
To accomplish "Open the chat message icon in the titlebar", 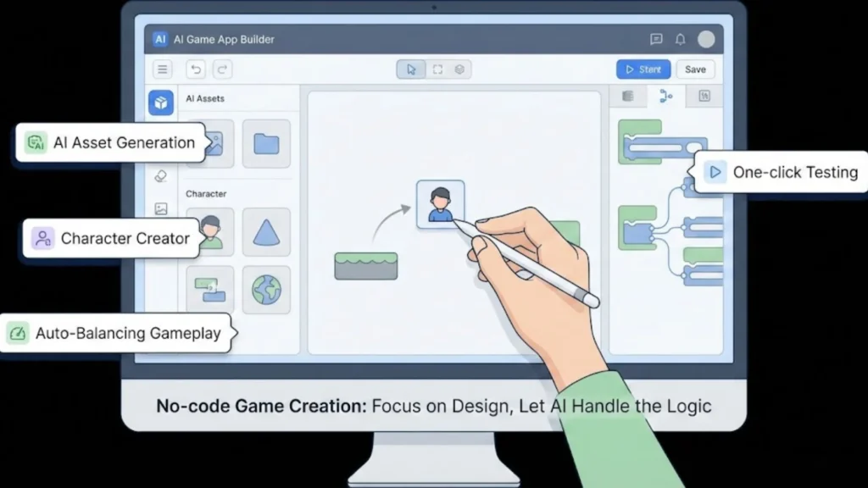I will tap(655, 39).
